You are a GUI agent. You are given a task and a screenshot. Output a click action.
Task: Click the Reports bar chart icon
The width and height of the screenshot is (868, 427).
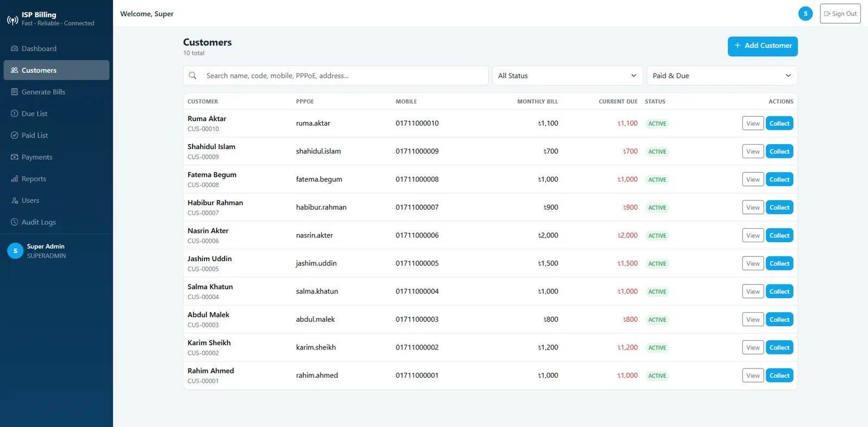coord(15,179)
